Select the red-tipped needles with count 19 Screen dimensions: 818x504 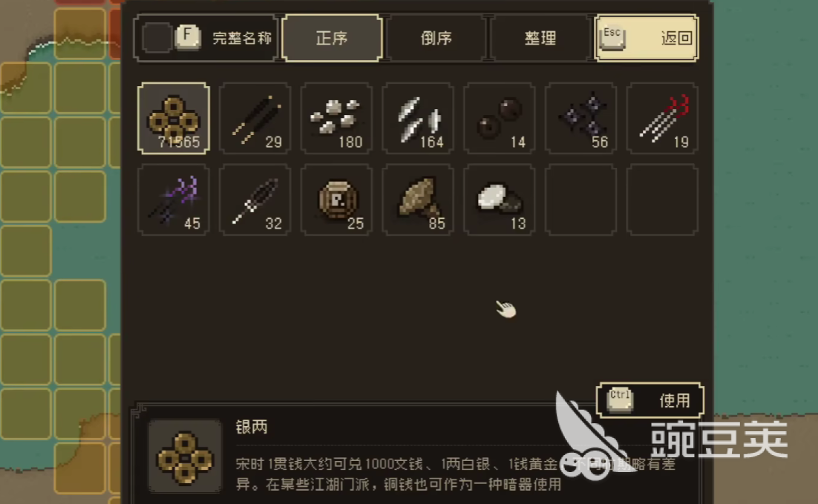point(662,119)
